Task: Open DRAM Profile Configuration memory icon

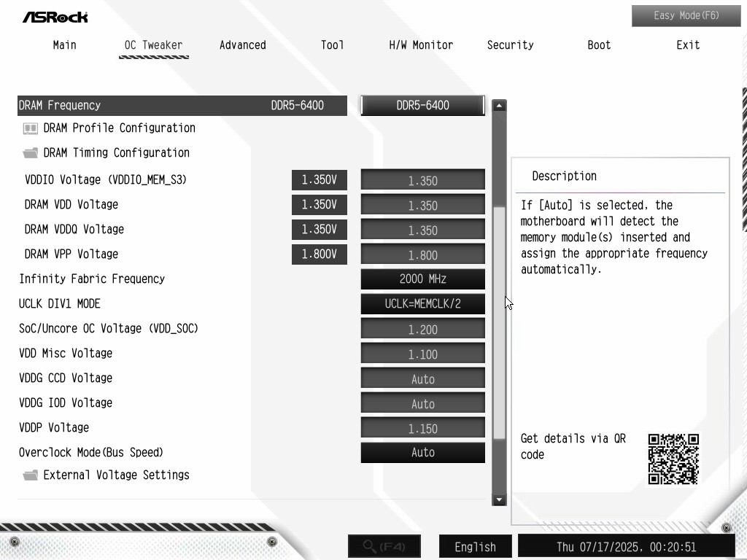Action: (x=30, y=128)
